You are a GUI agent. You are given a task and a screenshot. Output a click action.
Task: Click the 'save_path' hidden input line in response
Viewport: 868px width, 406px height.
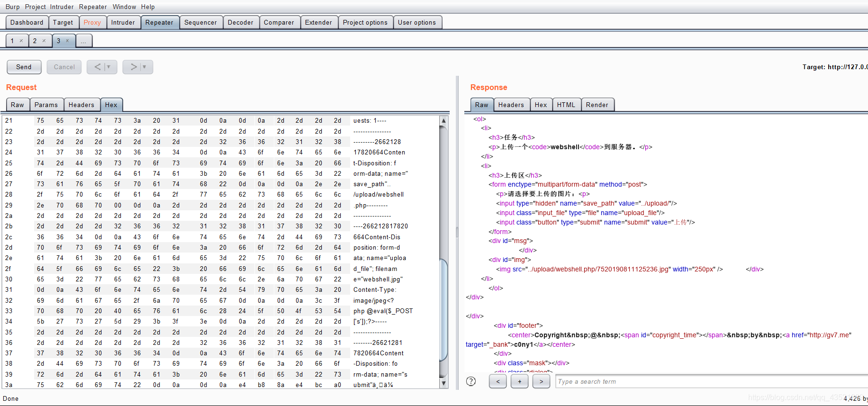(587, 203)
